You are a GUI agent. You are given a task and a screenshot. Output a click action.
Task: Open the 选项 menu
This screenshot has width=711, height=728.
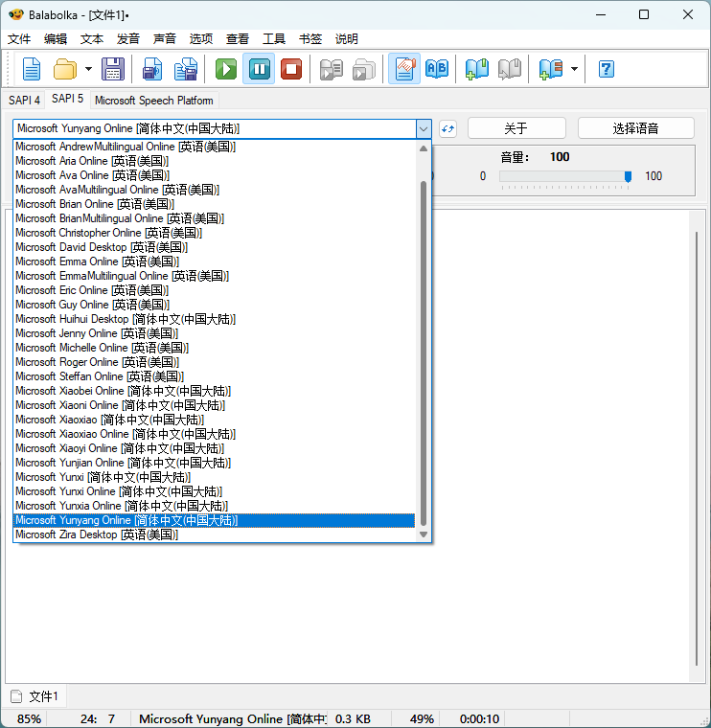coord(200,39)
